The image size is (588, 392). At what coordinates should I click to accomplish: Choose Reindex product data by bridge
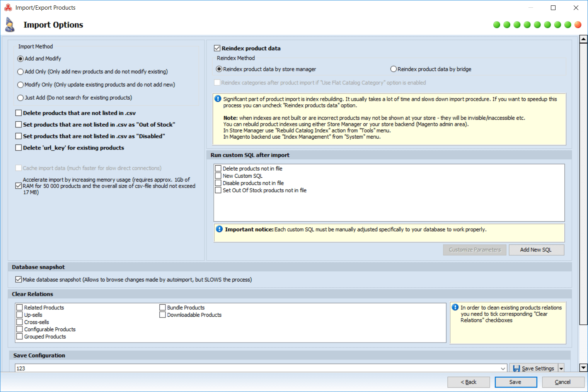394,69
